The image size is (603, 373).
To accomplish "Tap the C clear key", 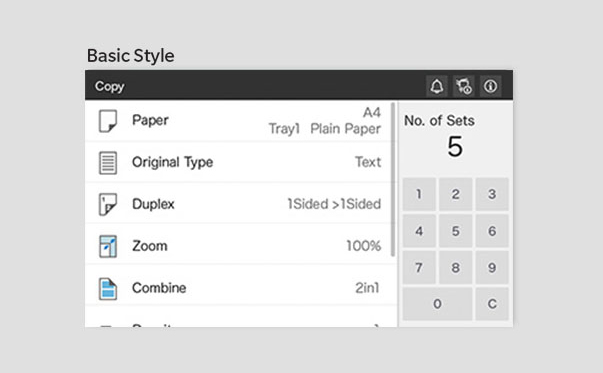I will 492,304.
